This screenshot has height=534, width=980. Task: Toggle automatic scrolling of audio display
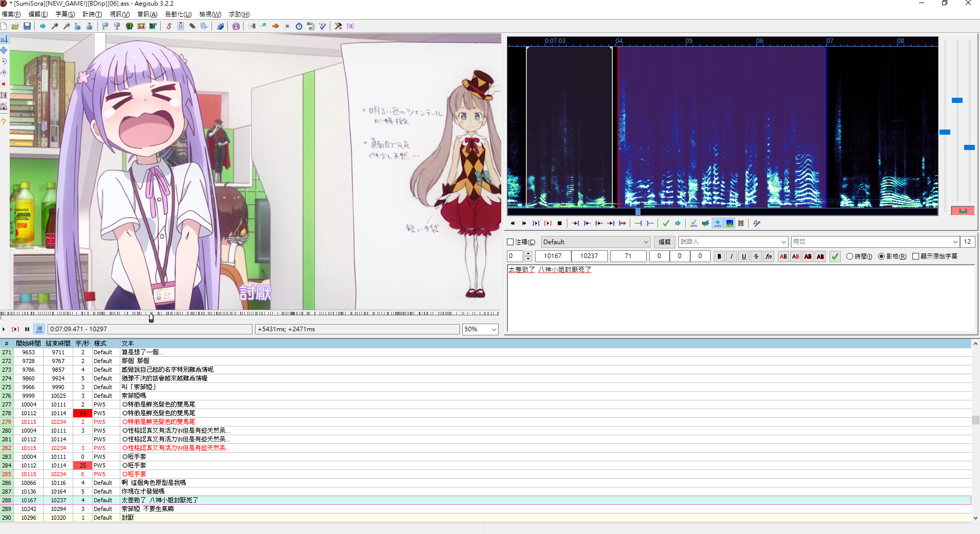[x=717, y=223]
